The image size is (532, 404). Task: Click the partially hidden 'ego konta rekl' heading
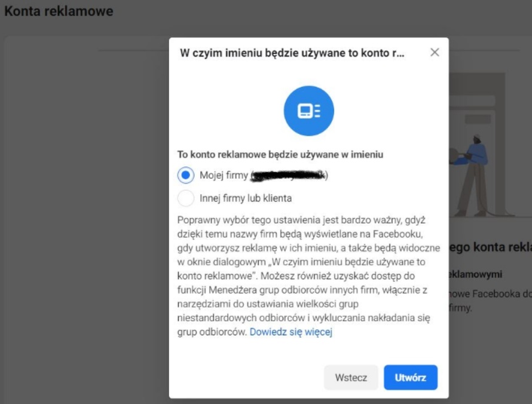[x=490, y=247]
